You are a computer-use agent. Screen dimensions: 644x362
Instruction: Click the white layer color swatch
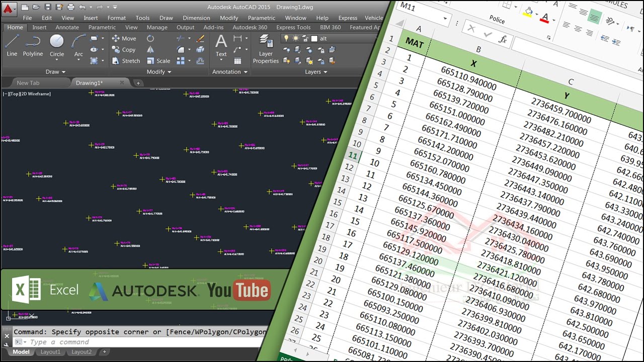click(314, 38)
